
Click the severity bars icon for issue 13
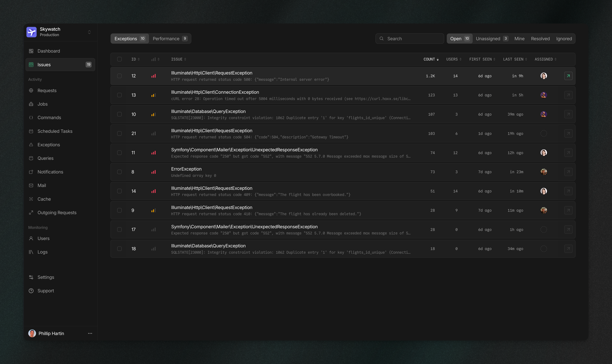[154, 95]
